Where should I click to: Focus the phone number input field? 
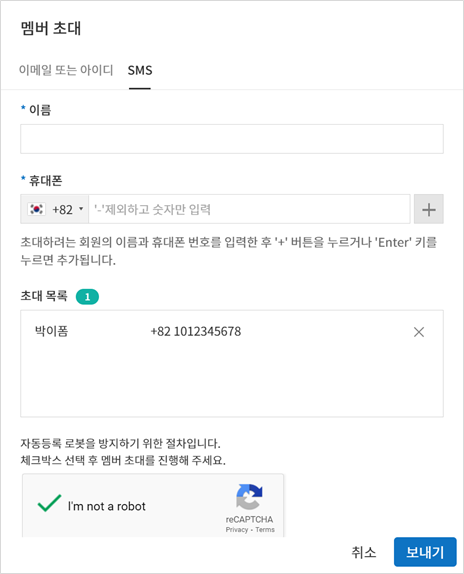tap(249, 209)
